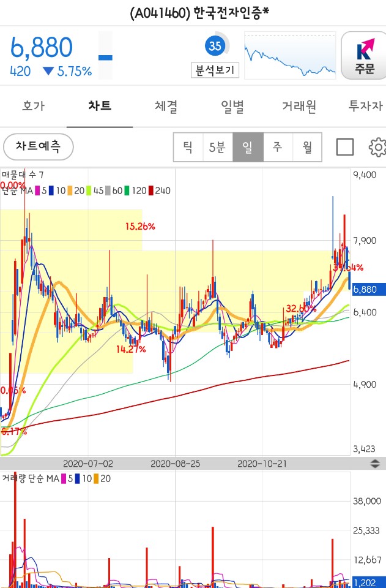The height and width of the screenshot is (588, 386).
Task: Tap the stock title (A041460) 한국전자인증*
Action: [x=199, y=13]
